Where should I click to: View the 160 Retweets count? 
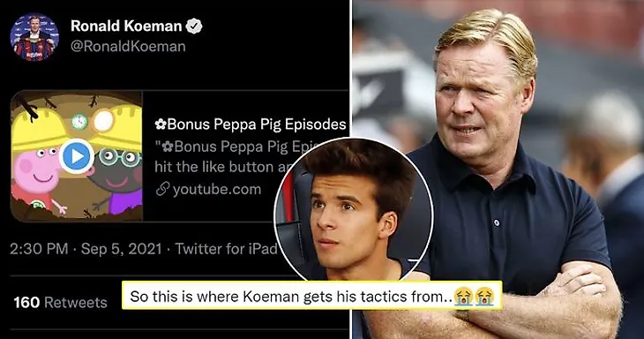[60, 303]
